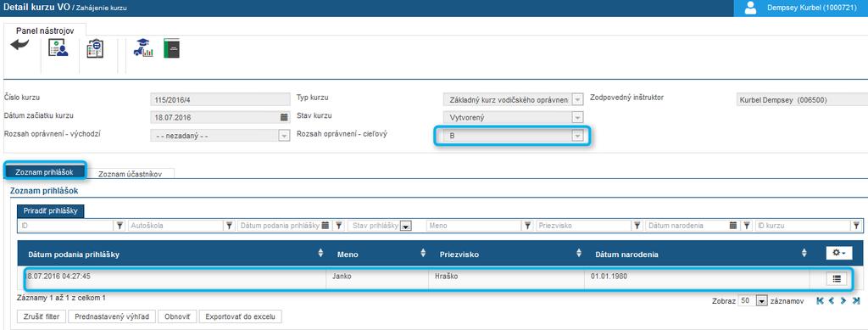The height and width of the screenshot is (330, 868).
Task: Click the Autoškola filter input field
Action: pyautogui.click(x=176, y=226)
